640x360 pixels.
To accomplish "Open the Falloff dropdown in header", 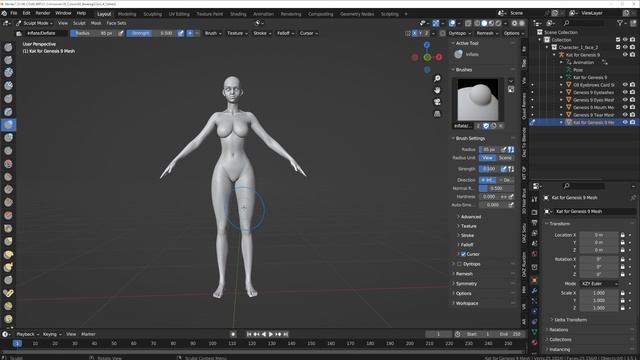I will [x=286, y=33].
